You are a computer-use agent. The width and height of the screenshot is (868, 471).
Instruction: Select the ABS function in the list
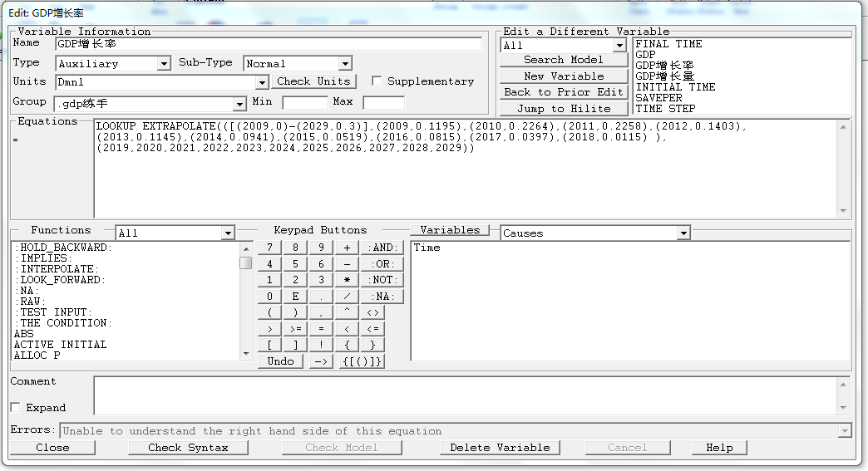[24, 334]
